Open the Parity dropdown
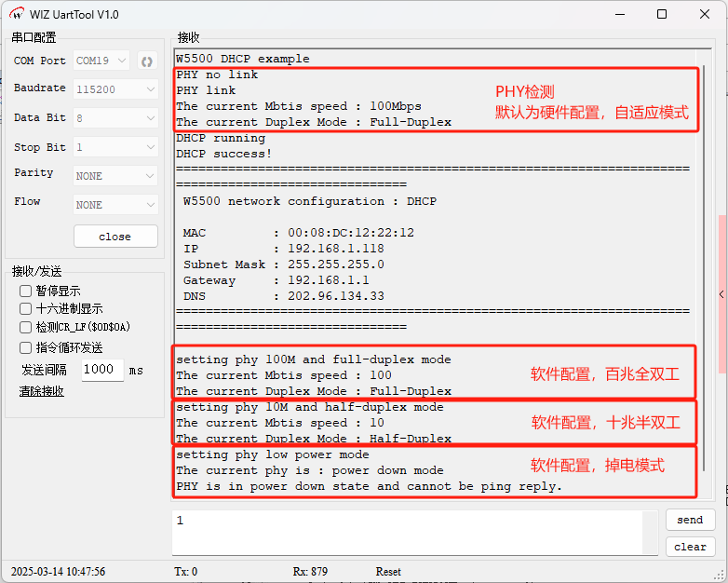This screenshot has height=583, width=728. click(115, 176)
